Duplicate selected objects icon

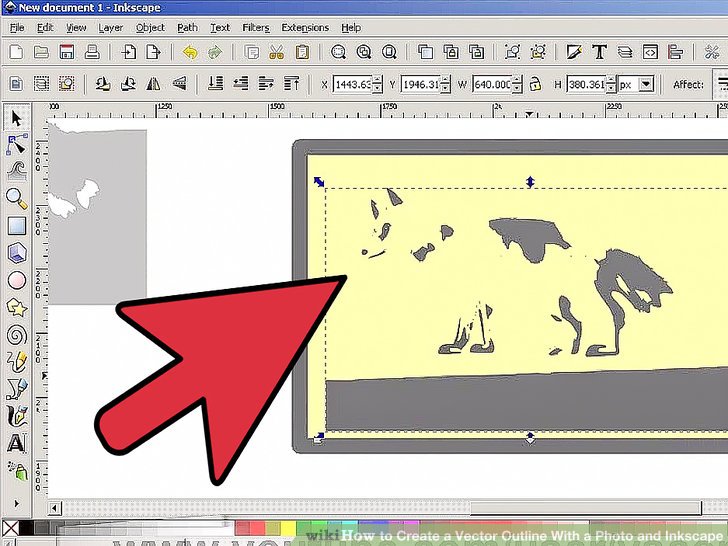tap(425, 52)
